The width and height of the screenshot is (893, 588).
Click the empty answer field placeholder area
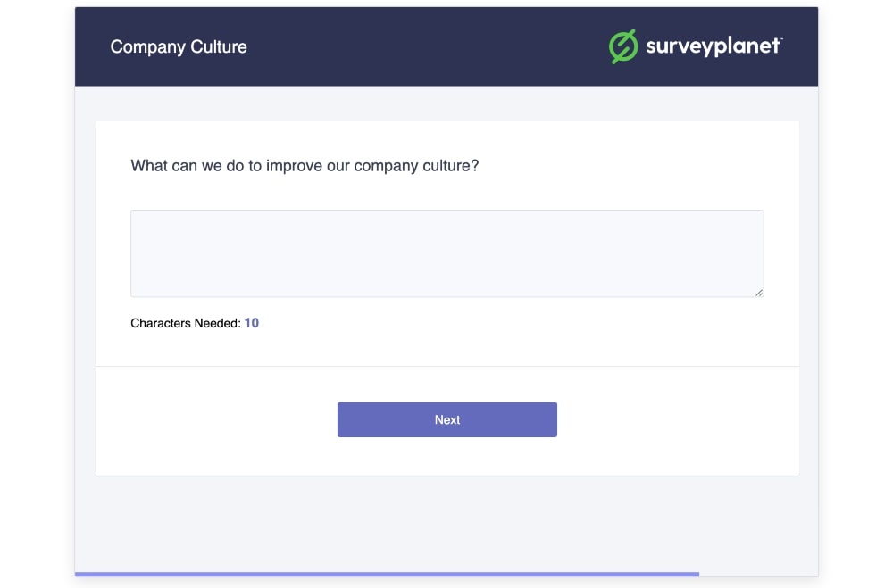(x=446, y=253)
